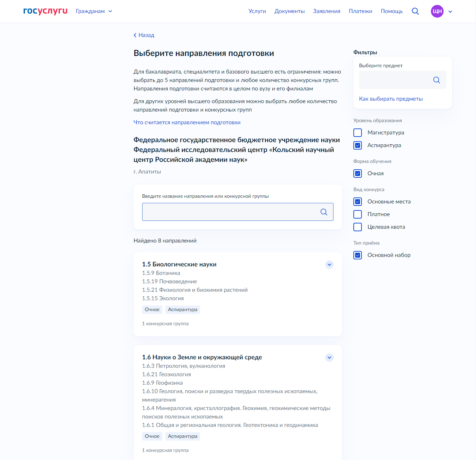Click the 1.5 Биологические науки heading
476x460 pixels.
(x=179, y=264)
